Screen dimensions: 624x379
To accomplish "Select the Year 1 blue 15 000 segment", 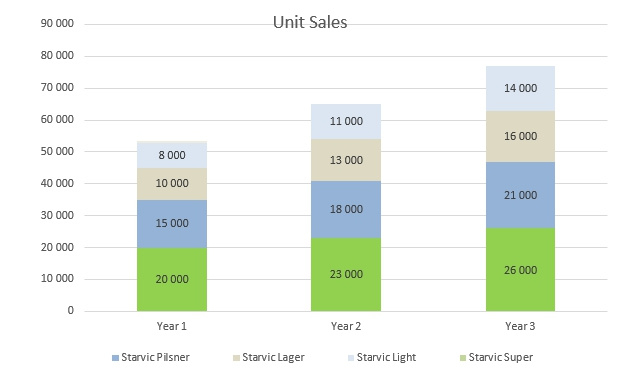I will [172, 224].
